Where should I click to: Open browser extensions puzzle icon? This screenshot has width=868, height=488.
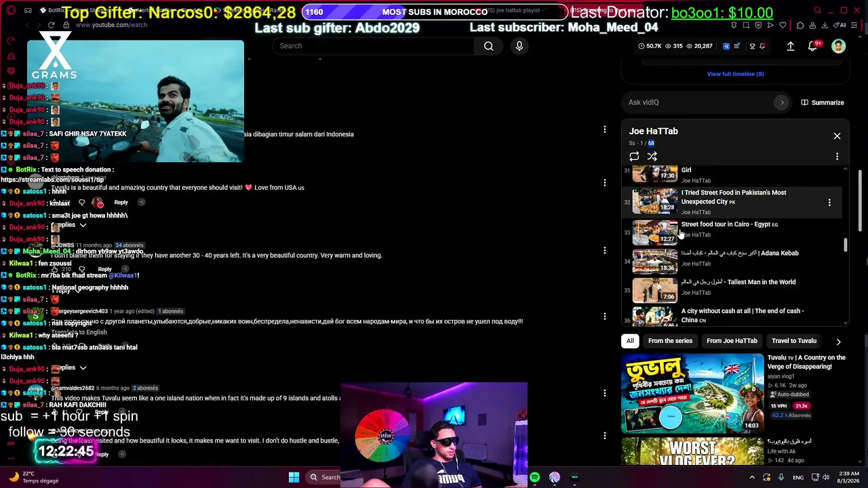coord(800,25)
